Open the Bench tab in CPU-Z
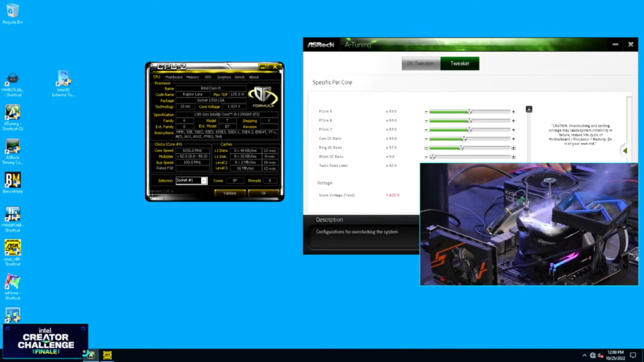 [239, 77]
